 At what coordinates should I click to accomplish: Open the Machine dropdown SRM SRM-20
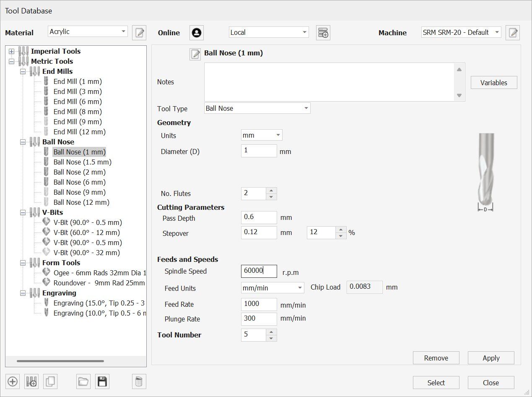[x=461, y=32]
